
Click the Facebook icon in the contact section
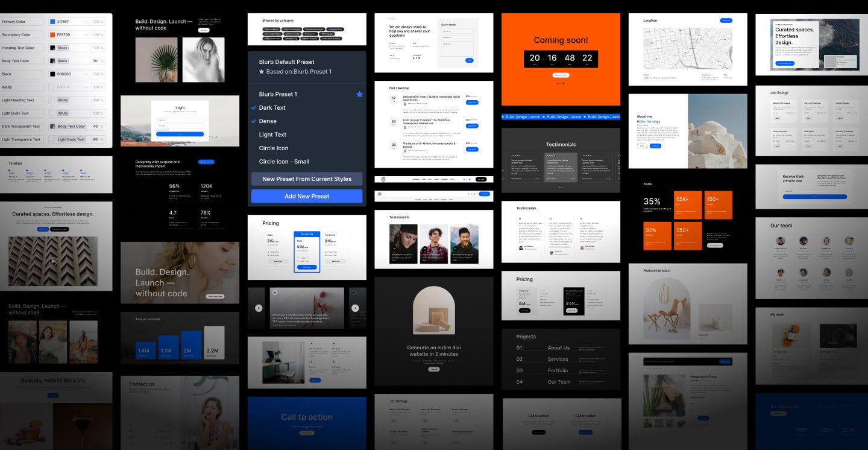coord(417,58)
